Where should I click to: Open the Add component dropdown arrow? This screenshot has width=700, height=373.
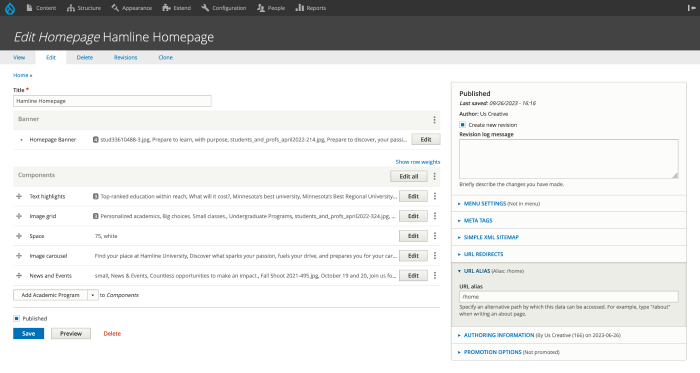[x=92, y=295]
